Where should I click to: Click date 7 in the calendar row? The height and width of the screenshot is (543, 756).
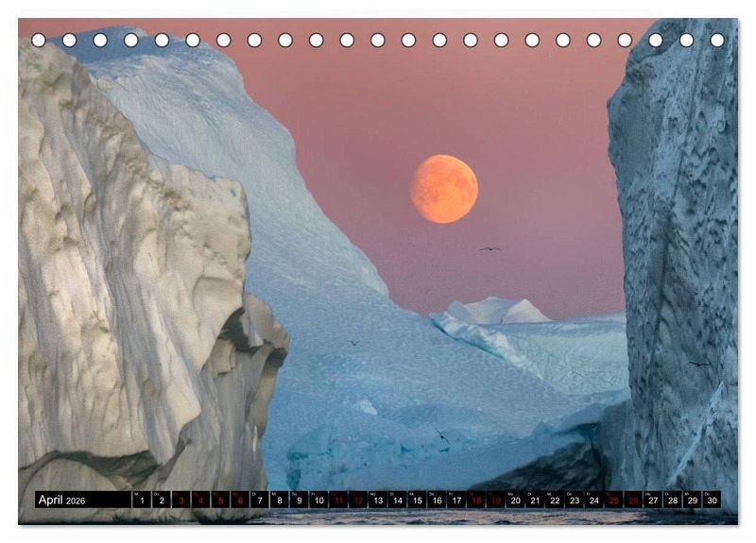point(260,501)
